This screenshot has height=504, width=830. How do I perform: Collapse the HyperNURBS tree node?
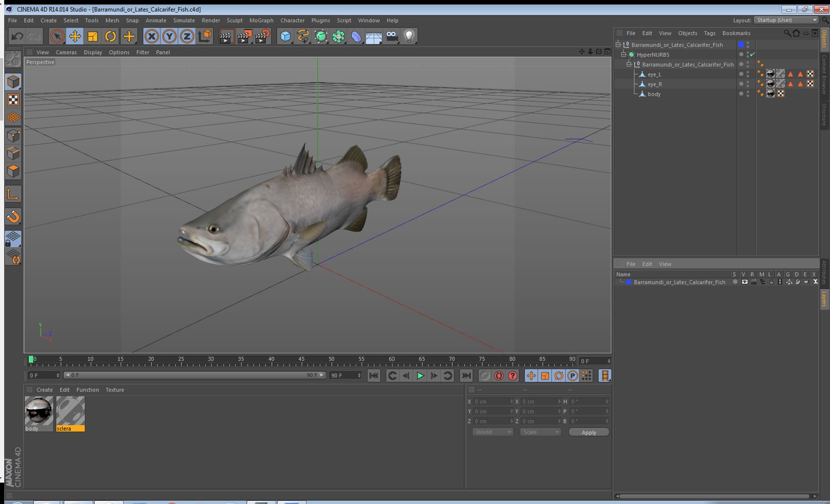coord(623,55)
